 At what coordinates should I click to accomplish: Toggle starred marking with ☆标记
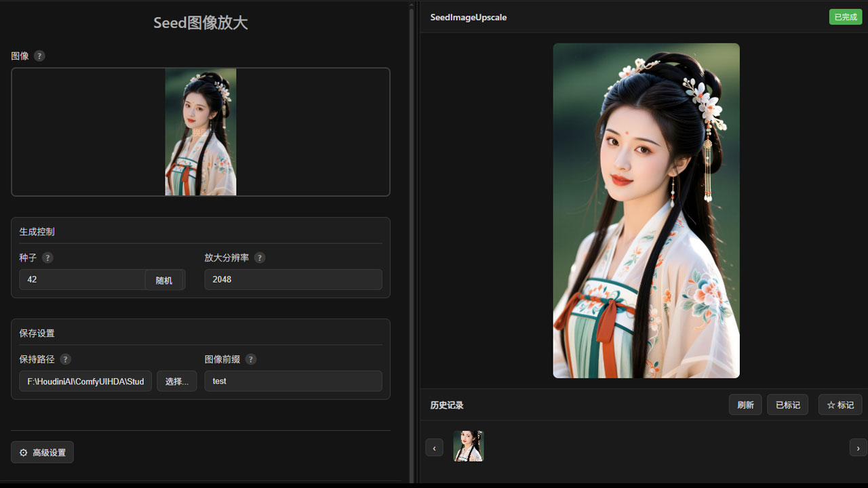coord(840,405)
